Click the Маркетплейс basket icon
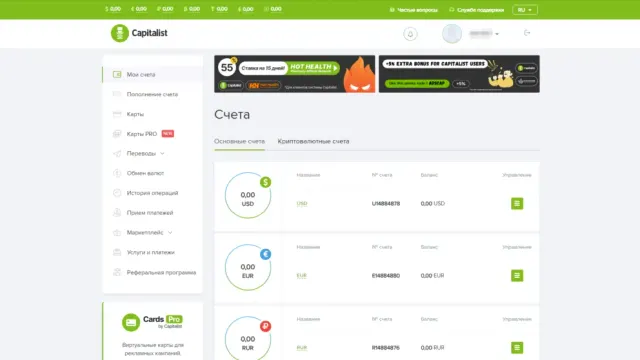 tap(117, 233)
